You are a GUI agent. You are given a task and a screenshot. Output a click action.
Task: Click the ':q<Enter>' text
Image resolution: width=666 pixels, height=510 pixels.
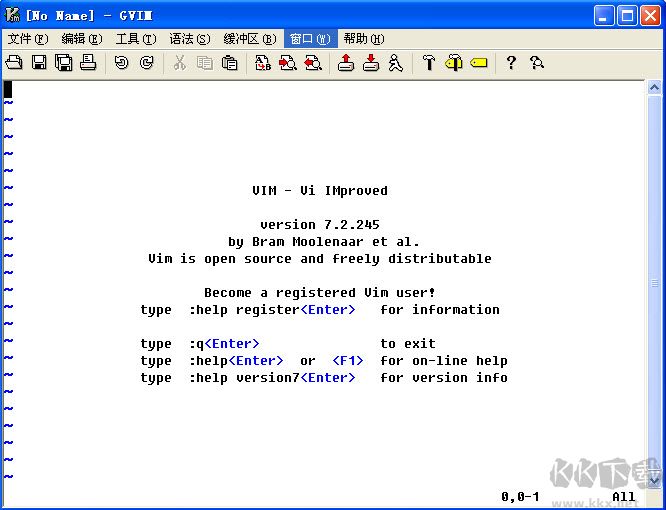(x=224, y=344)
